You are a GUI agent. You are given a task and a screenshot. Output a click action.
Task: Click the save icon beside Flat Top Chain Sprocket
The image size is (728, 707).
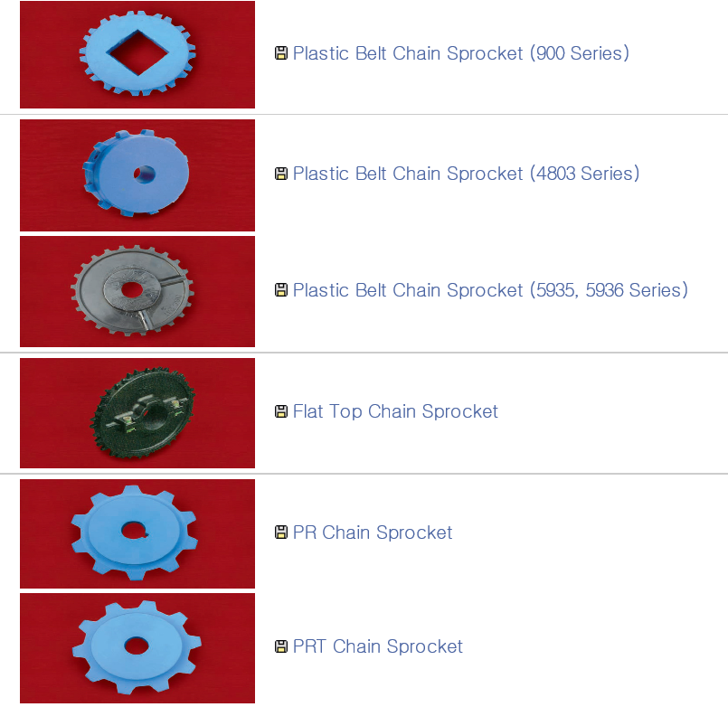(281, 411)
